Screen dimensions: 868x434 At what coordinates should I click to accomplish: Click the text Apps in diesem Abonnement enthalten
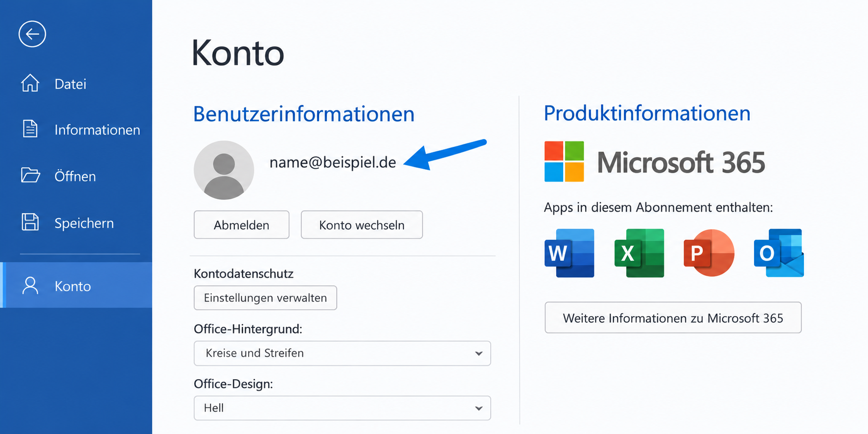659,207
